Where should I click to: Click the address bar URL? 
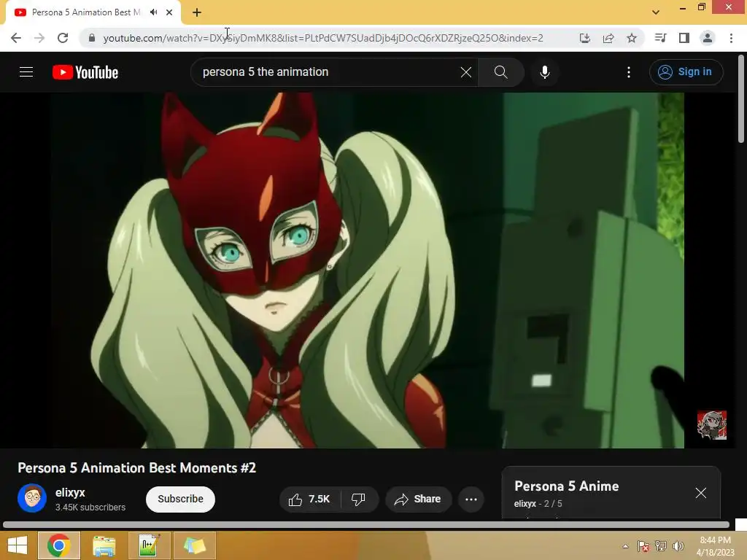pyautogui.click(x=323, y=38)
